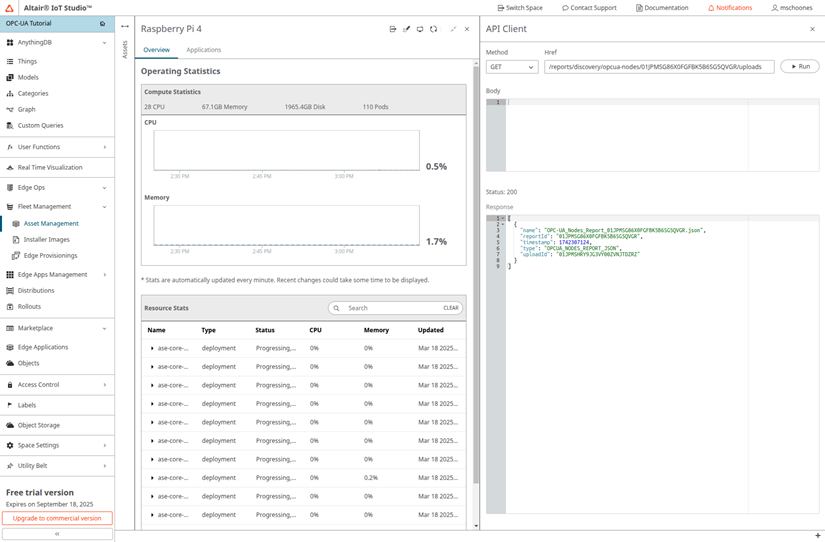Close the Raspberry Pi 4 panel
This screenshot has width=825, height=542.
pos(467,29)
